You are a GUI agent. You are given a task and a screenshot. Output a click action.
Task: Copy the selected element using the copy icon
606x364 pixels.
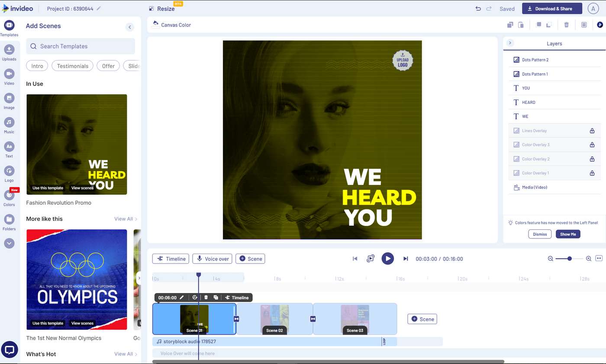510,25
